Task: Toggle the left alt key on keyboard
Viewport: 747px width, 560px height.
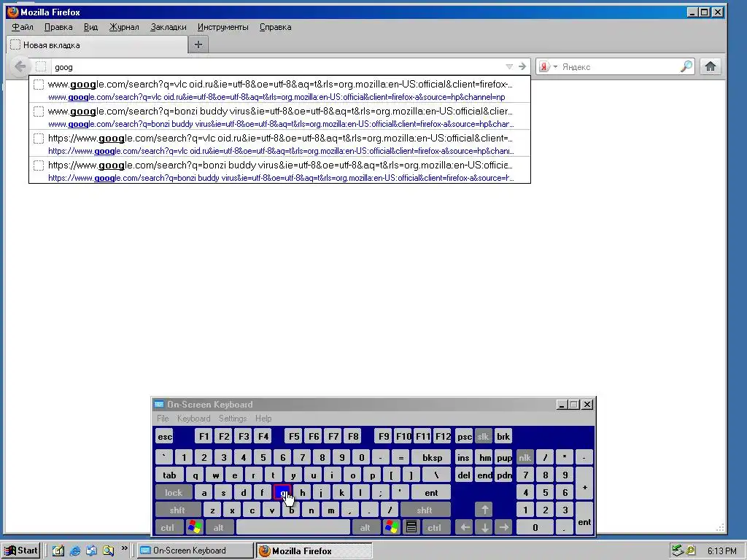Action: [x=219, y=527]
